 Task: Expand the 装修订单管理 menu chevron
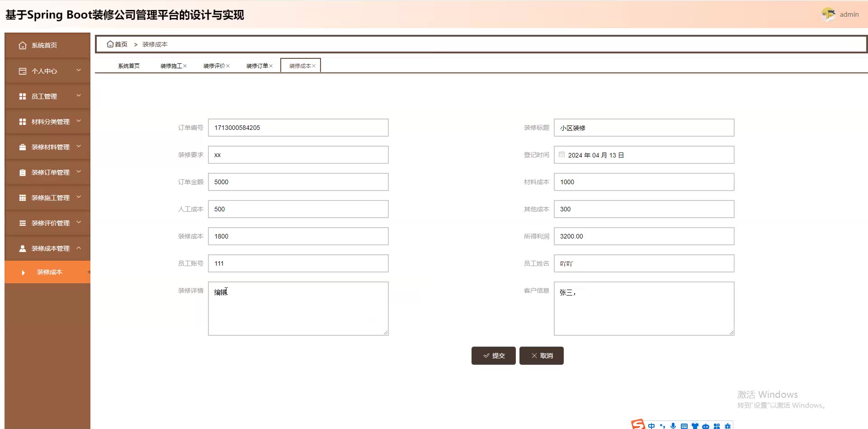click(x=79, y=172)
